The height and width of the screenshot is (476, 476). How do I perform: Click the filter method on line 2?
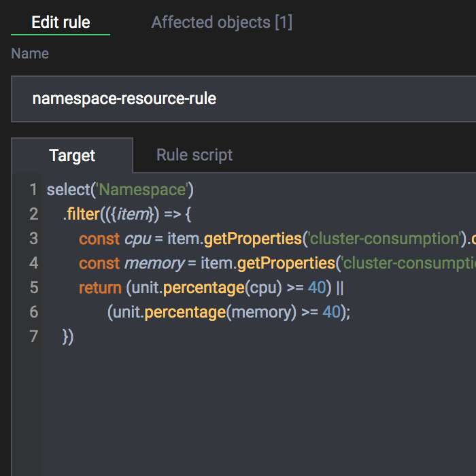(82, 214)
